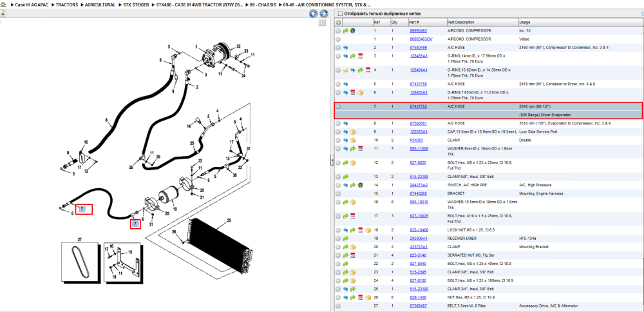Screen dimensions: 644x312
Task: Open part number link 295008A1
Action: click(419, 239)
